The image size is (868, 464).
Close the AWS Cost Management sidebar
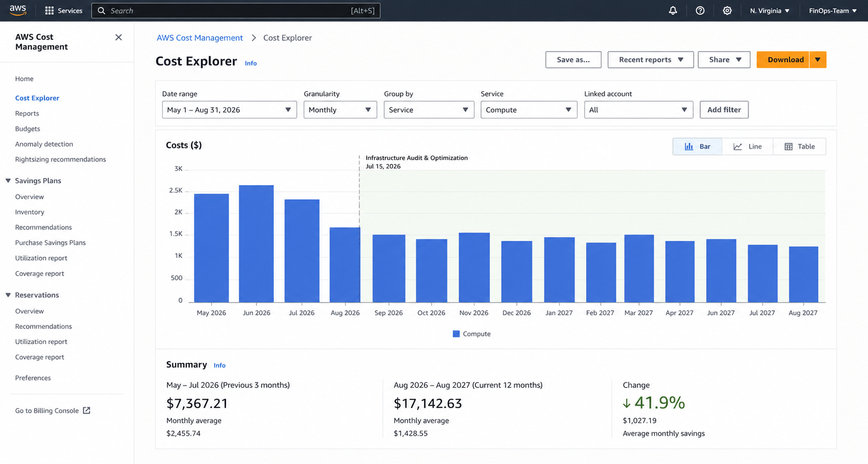coord(118,37)
